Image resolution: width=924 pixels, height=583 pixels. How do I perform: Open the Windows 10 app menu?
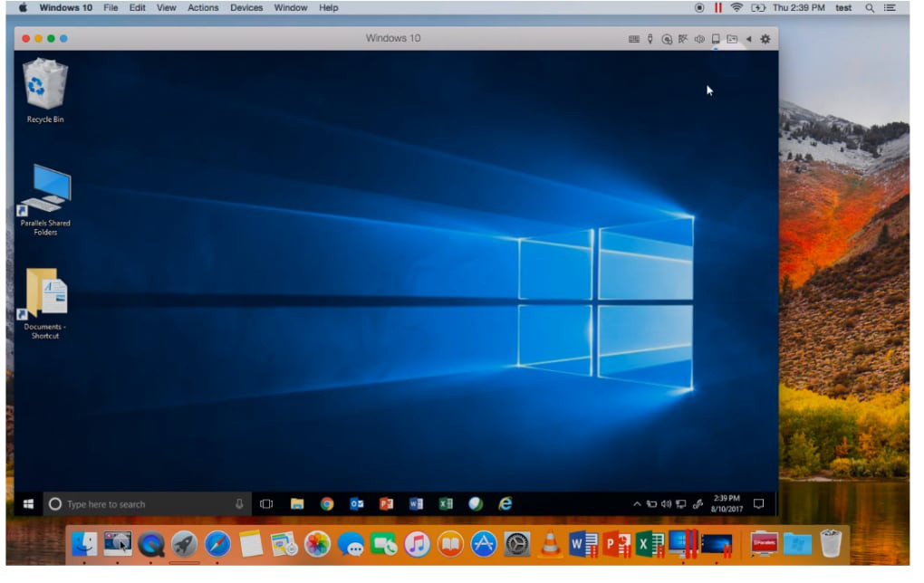pyautogui.click(x=65, y=7)
